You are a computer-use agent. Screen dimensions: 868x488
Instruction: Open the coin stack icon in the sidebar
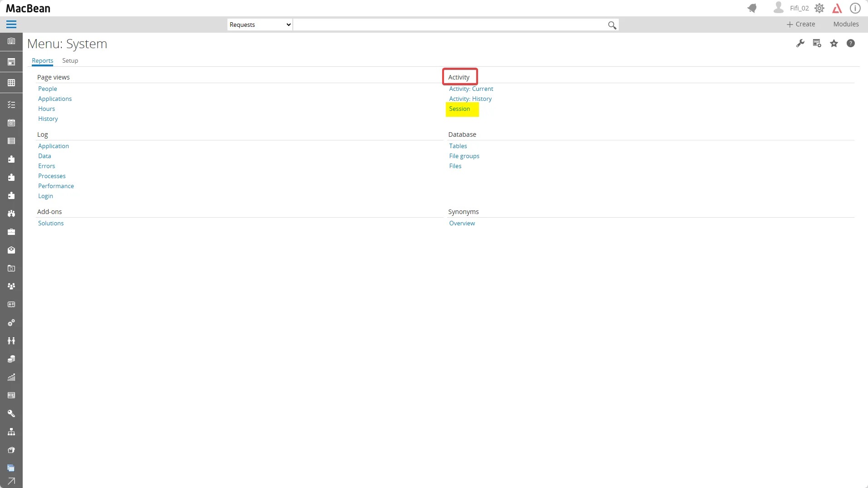click(x=11, y=359)
